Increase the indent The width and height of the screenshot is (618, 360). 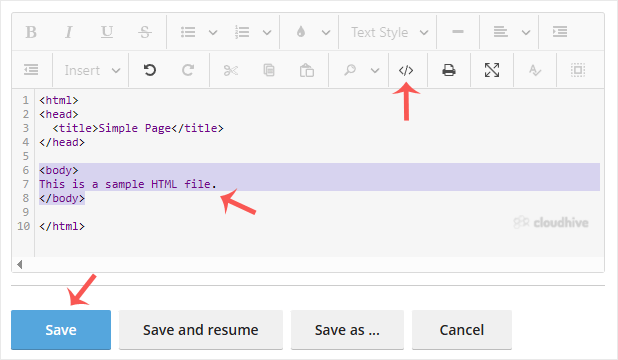click(x=560, y=32)
